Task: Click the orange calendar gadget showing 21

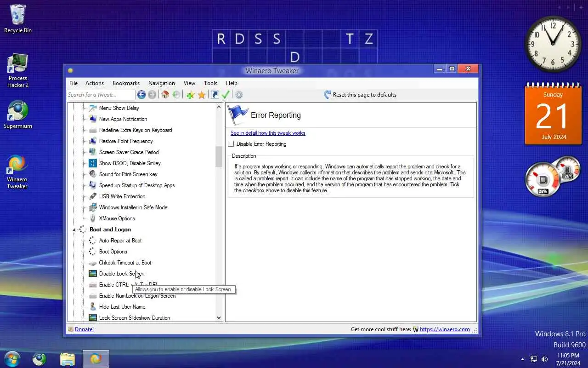Action: coord(553,114)
